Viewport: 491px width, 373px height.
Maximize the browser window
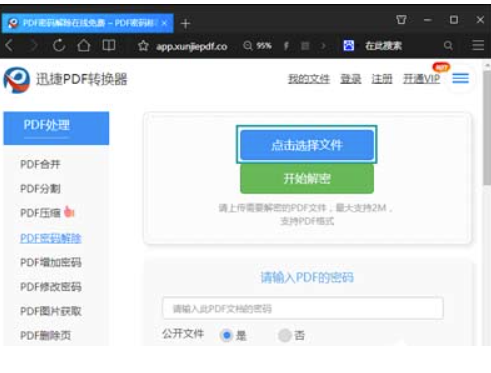pyautogui.click(x=454, y=20)
